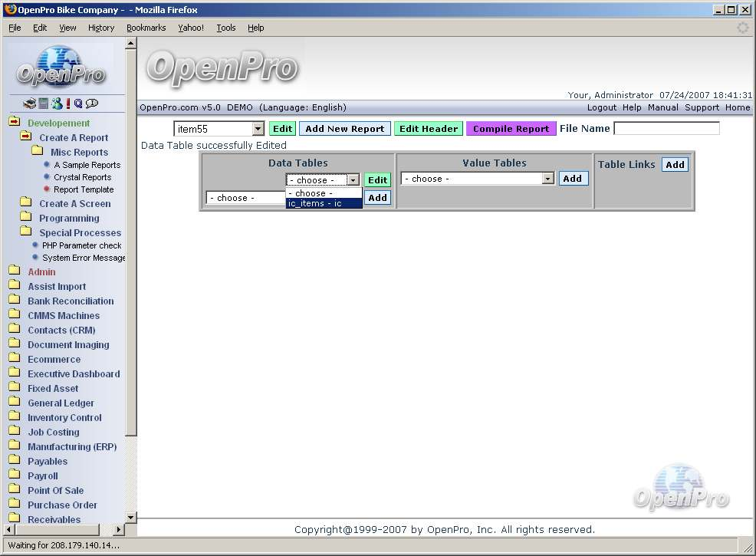The height and width of the screenshot is (556, 756).
Task: Open the calculator icon in sidebar
Action: click(44, 104)
